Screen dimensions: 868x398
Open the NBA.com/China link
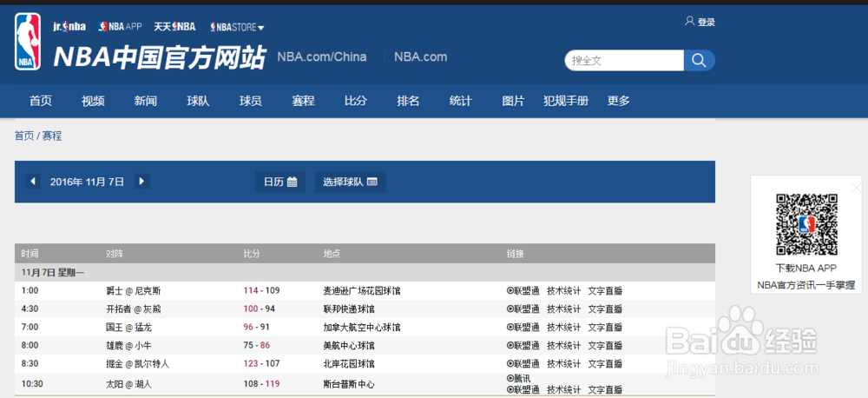point(322,56)
